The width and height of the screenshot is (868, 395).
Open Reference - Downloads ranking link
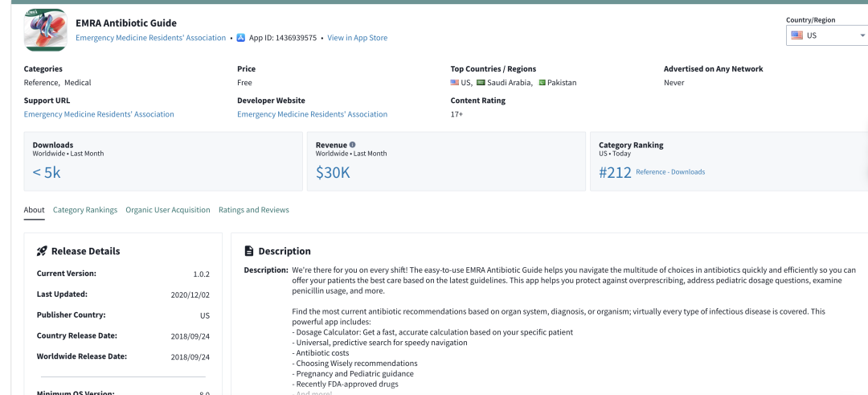click(x=670, y=171)
